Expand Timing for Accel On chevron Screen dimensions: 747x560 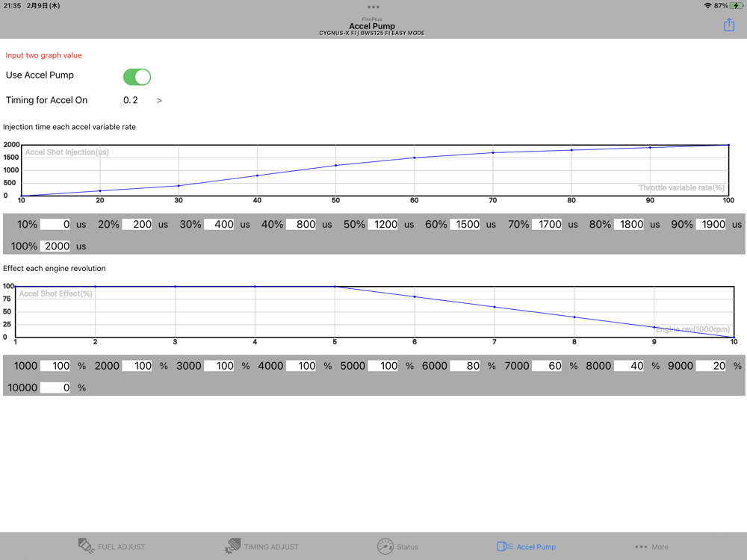[x=159, y=101]
